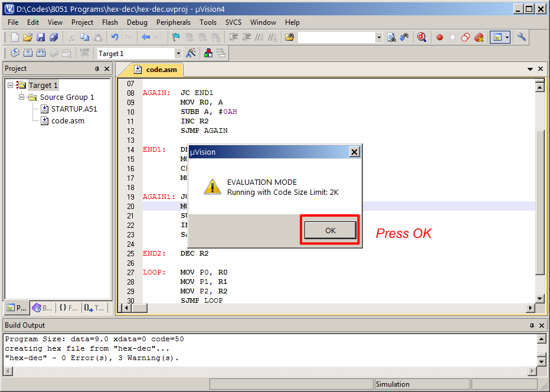This screenshot has height=392, width=550.
Task: Collapse the Source Group 1 node
Action: point(22,97)
